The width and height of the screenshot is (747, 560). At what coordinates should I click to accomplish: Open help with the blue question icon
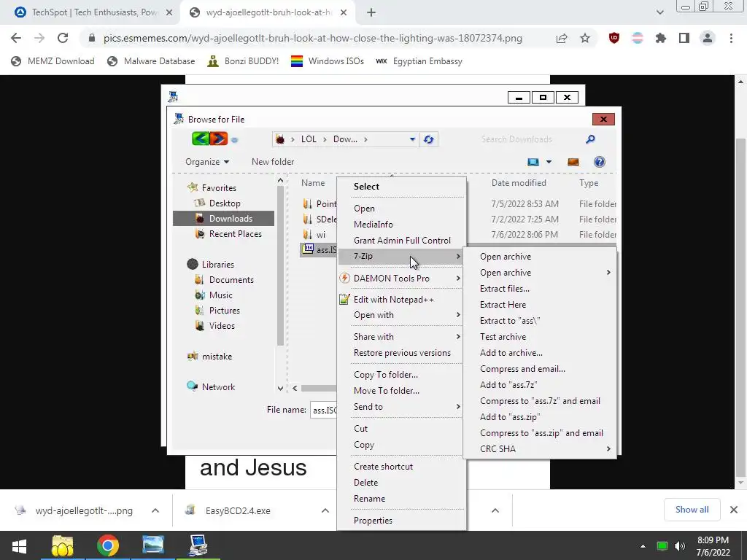coord(600,162)
